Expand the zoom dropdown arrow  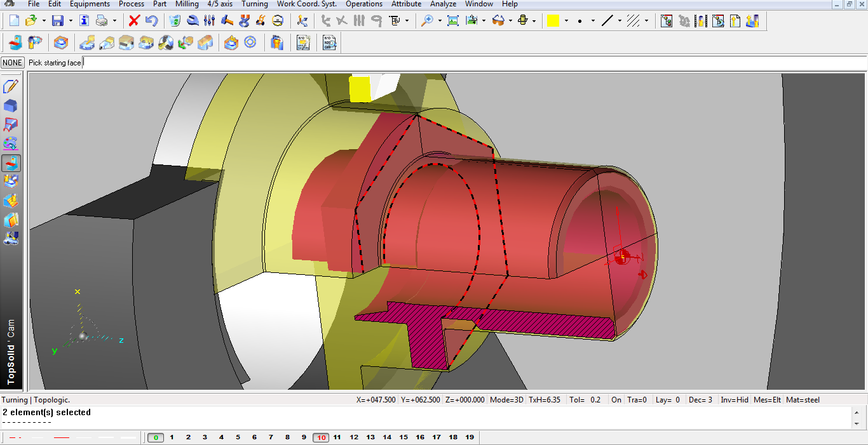440,21
